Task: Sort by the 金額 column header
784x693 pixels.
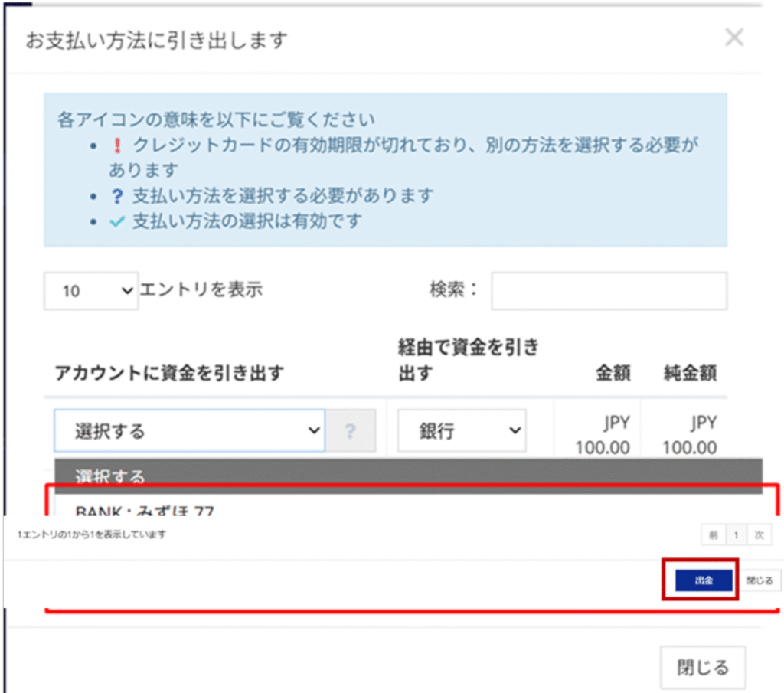Action: (x=612, y=373)
